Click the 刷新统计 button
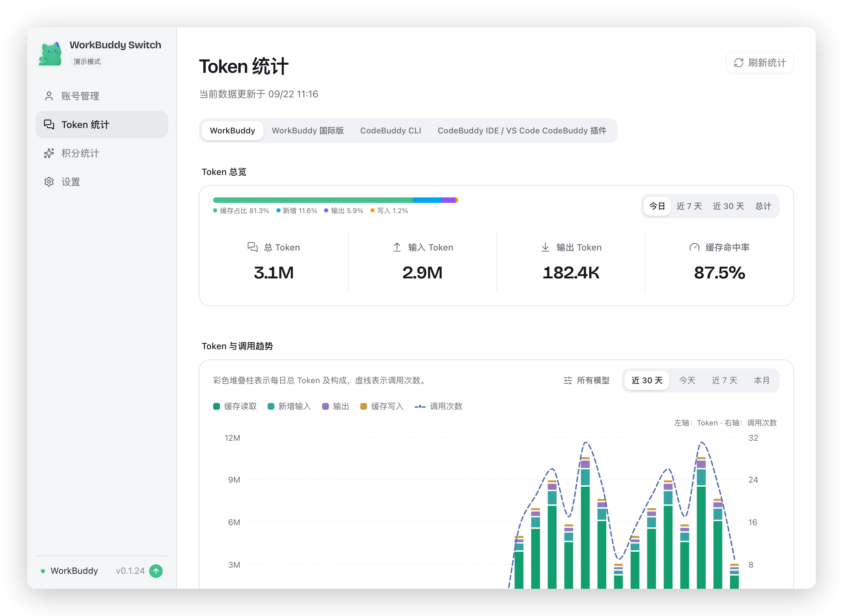Viewport: 843px width, 616px height. click(x=760, y=63)
